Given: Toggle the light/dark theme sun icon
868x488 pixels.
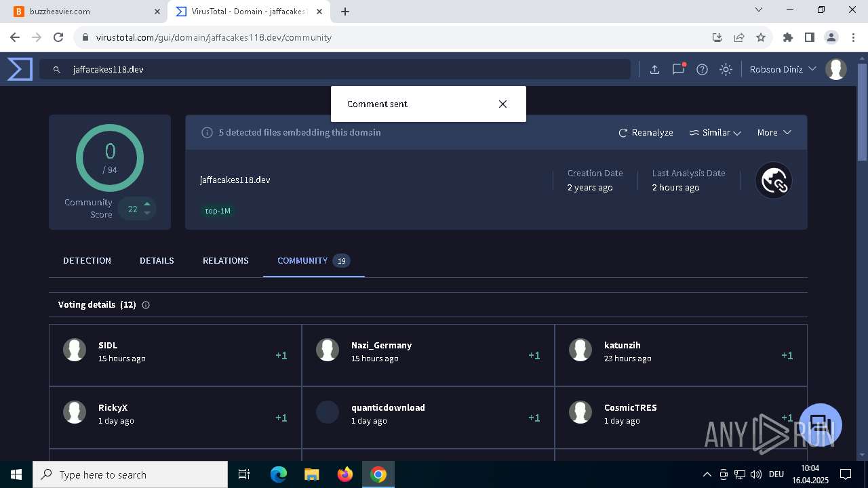Looking at the screenshot, I should 726,69.
